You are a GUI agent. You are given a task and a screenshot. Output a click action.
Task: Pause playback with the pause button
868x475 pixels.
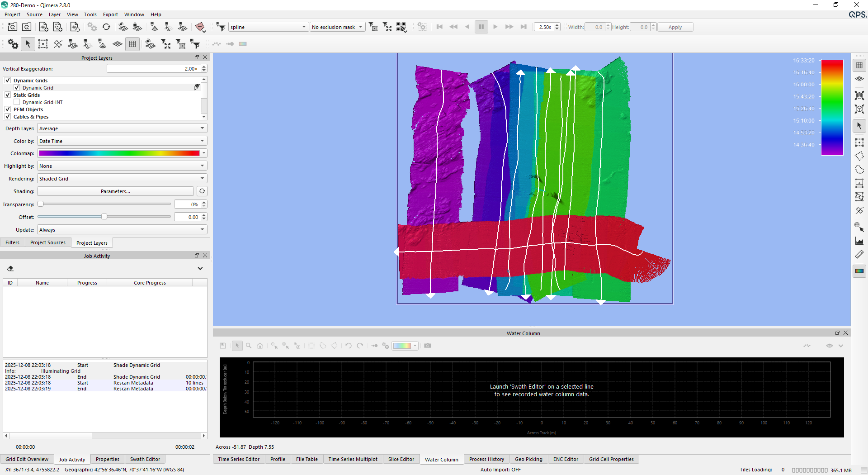coord(481,27)
